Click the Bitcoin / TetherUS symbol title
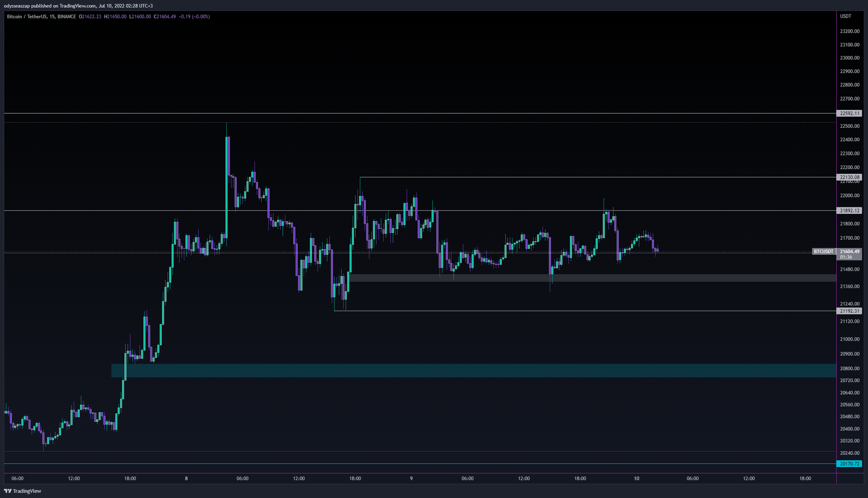Screen dimensions: 868x498 point(26,17)
